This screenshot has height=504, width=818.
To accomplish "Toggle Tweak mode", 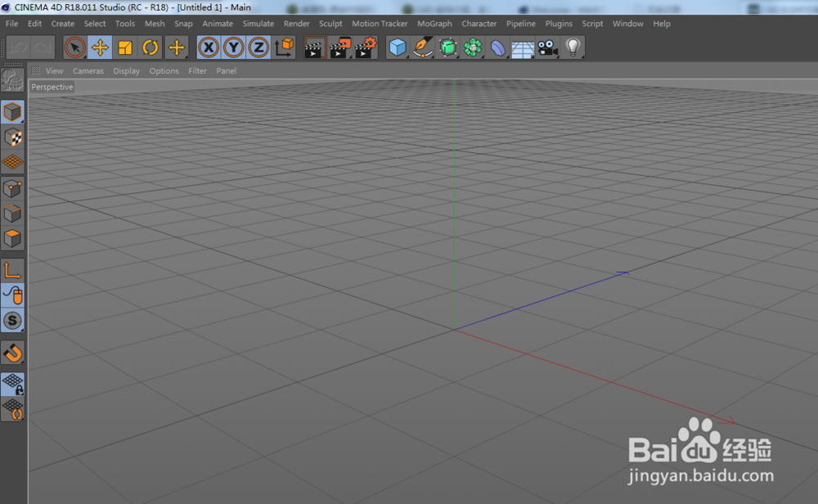I will tap(12, 295).
